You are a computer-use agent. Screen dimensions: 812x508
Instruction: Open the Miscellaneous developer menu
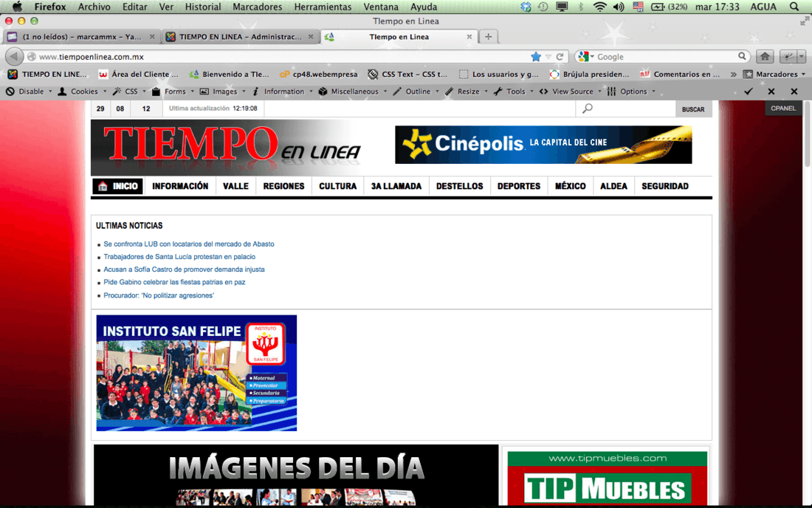[353, 91]
